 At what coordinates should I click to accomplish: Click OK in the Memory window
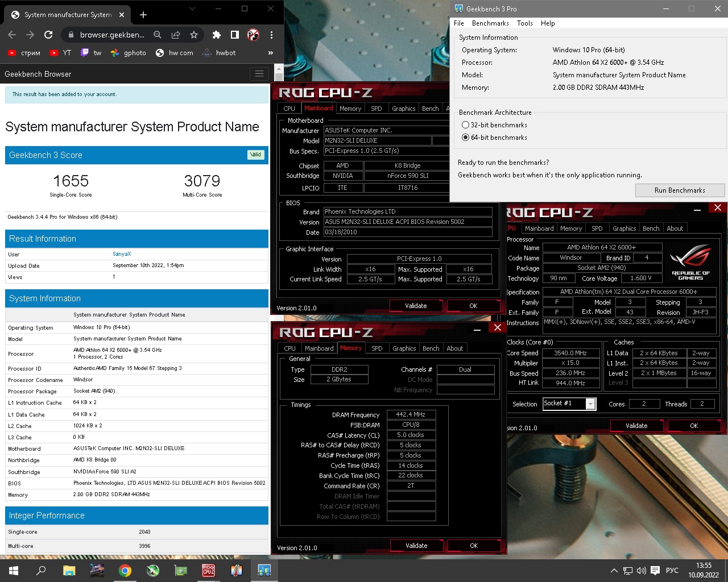[x=474, y=546]
